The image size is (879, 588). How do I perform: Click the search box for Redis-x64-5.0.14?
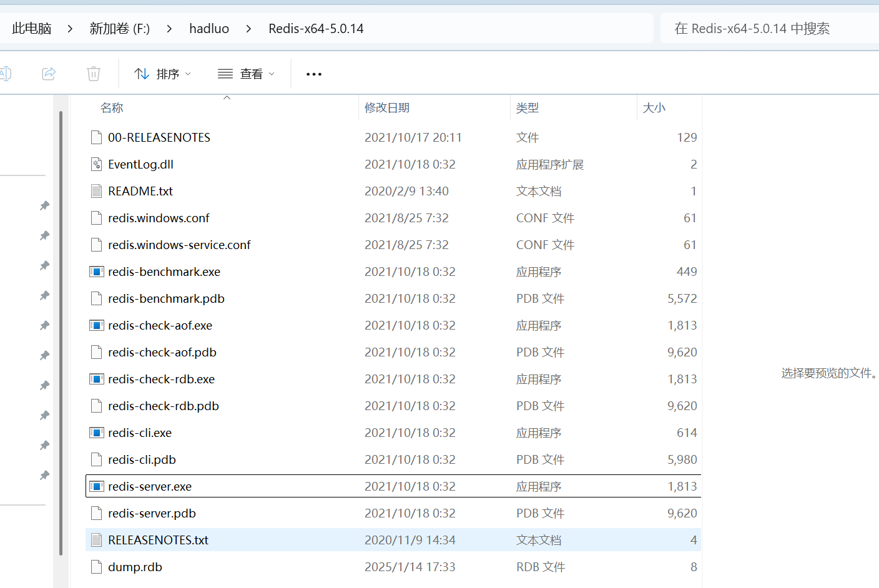click(x=769, y=29)
